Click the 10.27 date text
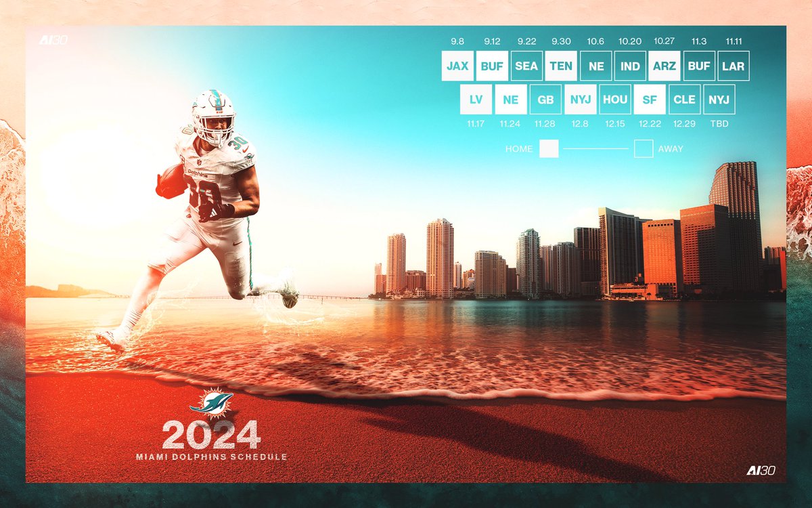The image size is (812, 508). coord(664,41)
